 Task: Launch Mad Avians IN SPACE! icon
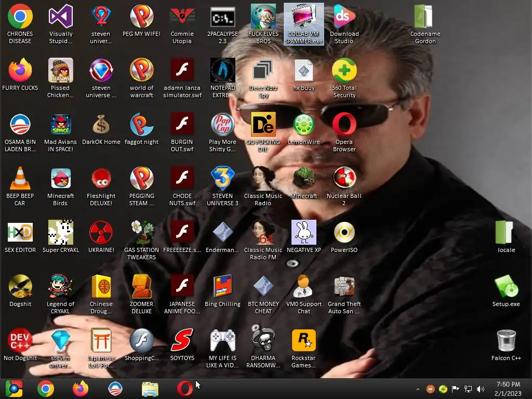61,124
